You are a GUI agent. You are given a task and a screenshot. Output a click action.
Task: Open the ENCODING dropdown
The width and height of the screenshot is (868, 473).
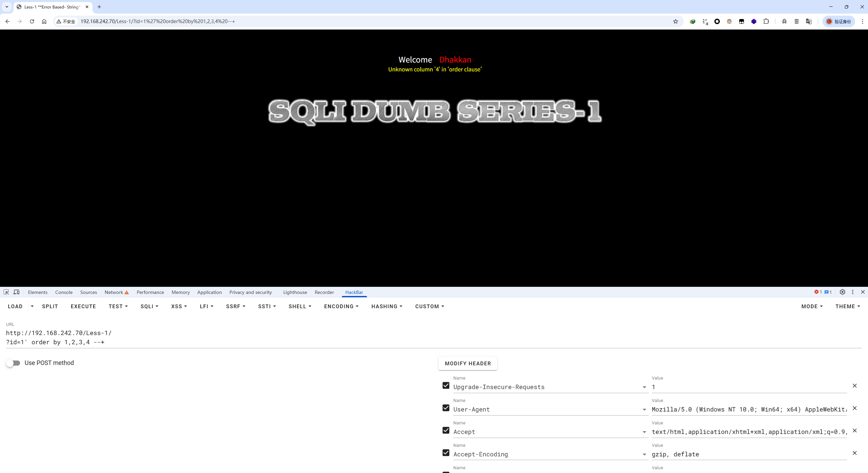(341, 306)
